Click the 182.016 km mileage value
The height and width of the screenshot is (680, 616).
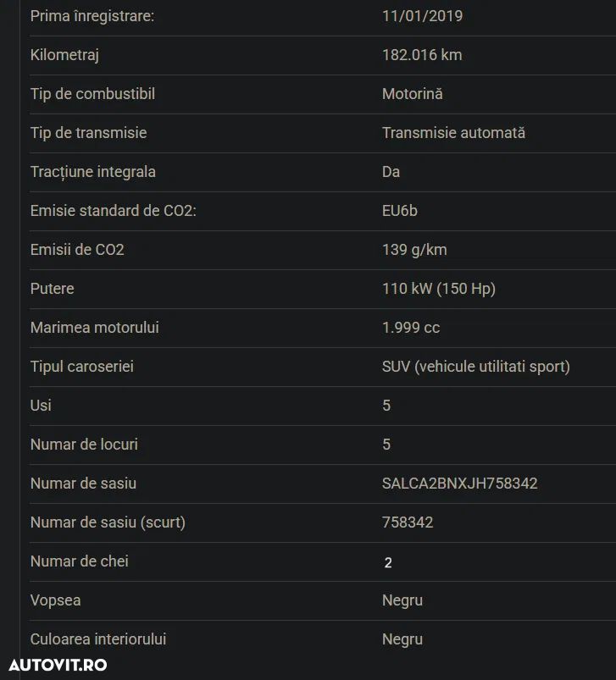(x=422, y=55)
